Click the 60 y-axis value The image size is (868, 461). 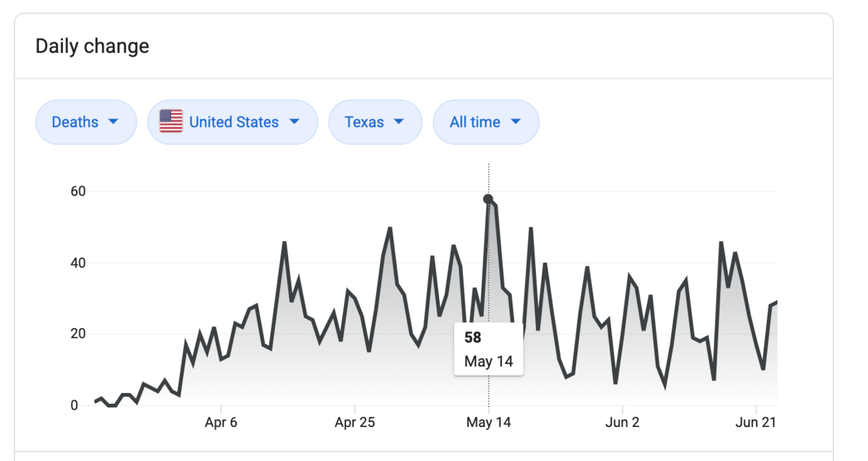pyautogui.click(x=77, y=192)
